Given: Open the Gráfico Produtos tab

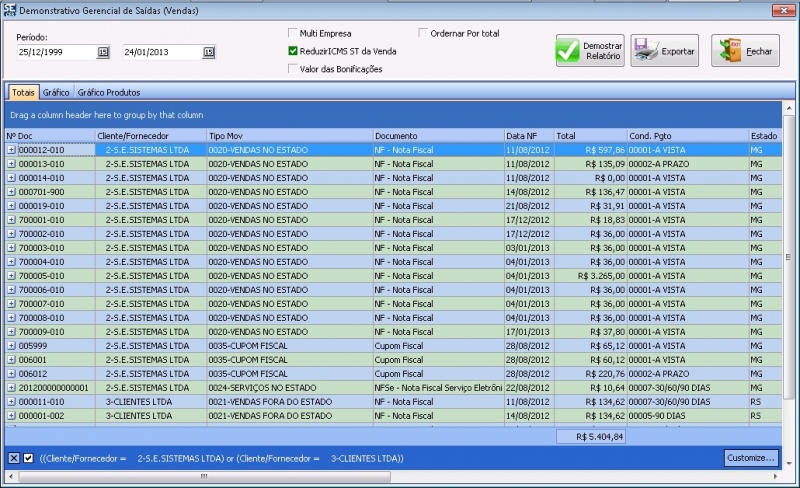Looking at the screenshot, I should coord(109,92).
